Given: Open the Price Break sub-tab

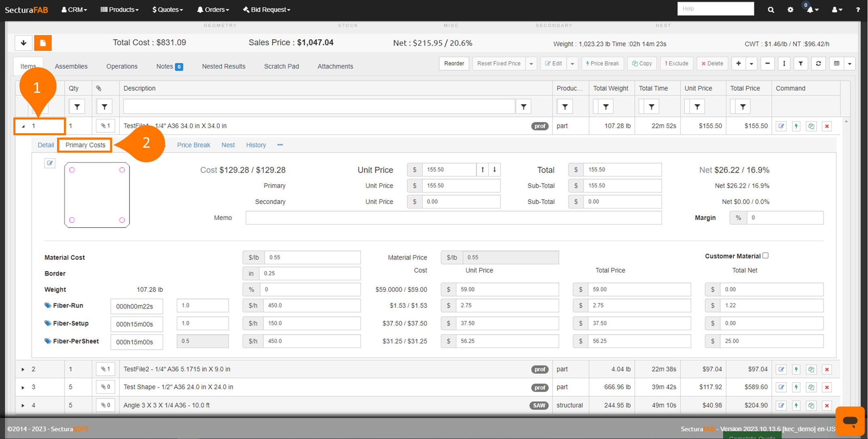Looking at the screenshot, I should pos(193,145).
